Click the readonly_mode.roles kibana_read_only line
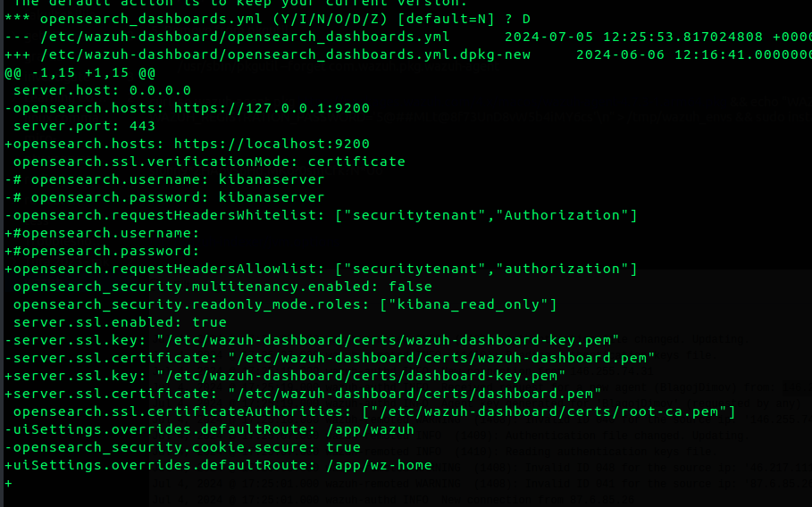812x507 pixels. point(285,304)
